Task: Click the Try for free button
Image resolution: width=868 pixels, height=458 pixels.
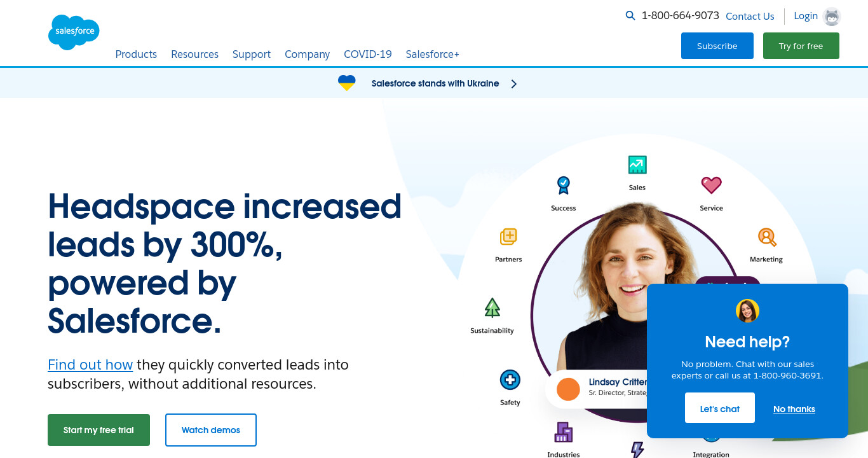Action: (x=801, y=46)
